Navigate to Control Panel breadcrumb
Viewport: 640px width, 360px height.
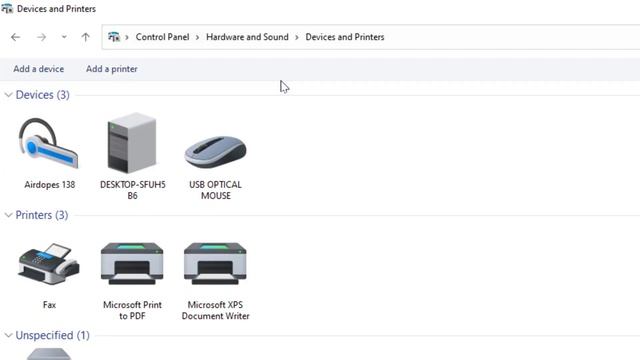point(162,37)
